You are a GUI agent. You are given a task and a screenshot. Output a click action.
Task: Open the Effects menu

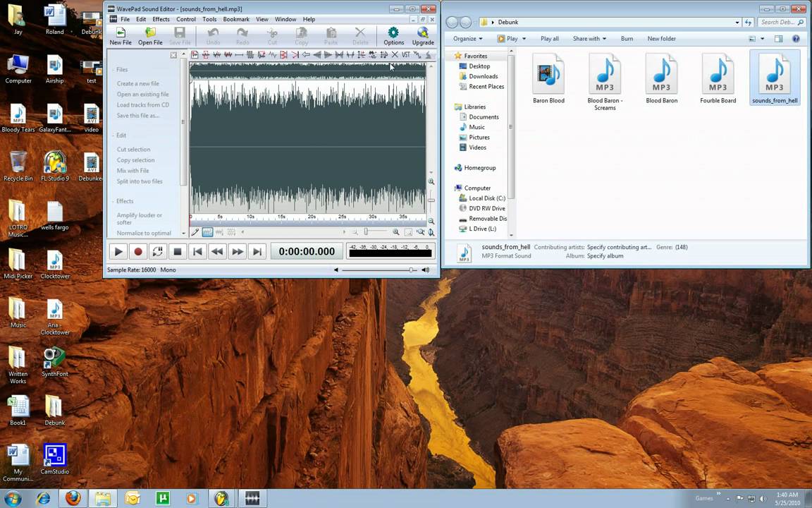point(161,19)
